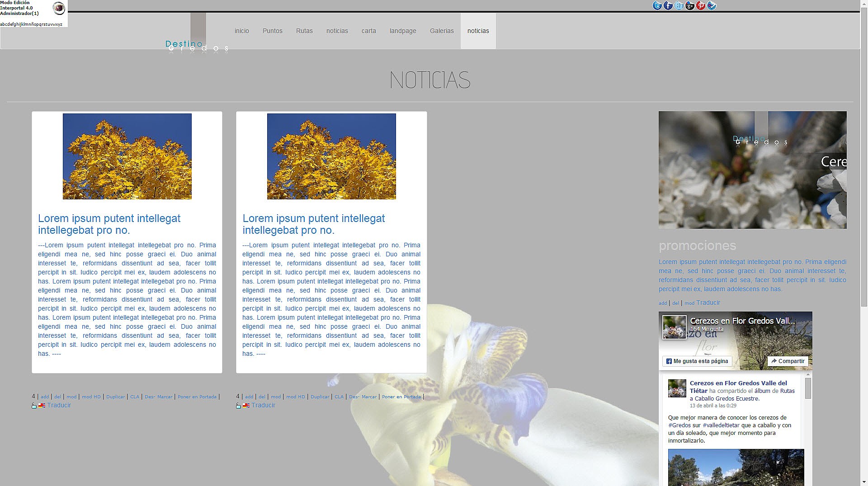The height and width of the screenshot is (486, 868).
Task: Open 'Cerezos en Flor Gredos Vall...' page title
Action: [x=742, y=321]
